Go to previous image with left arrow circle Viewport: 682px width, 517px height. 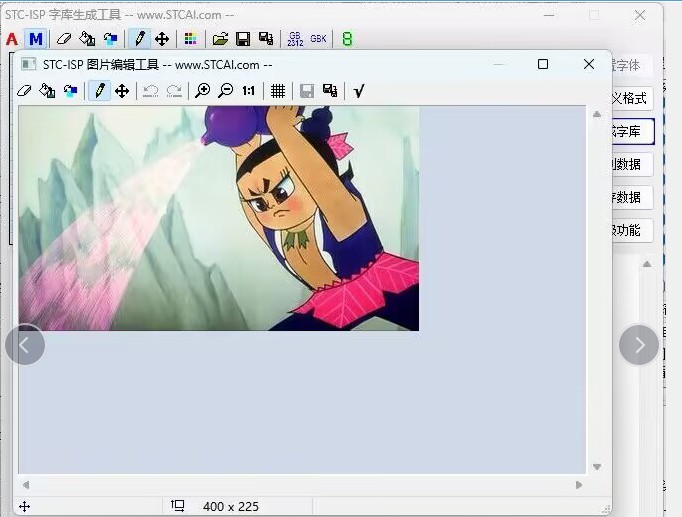[25, 345]
